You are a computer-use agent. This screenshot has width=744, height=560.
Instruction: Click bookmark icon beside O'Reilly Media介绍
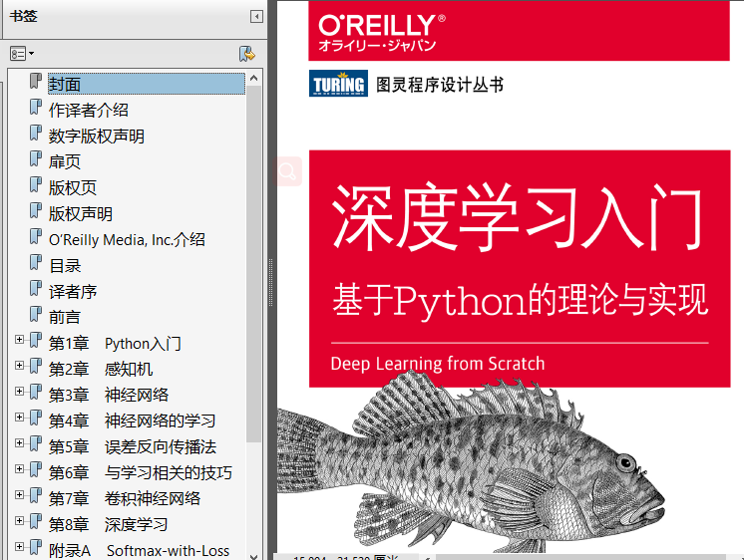(36, 236)
